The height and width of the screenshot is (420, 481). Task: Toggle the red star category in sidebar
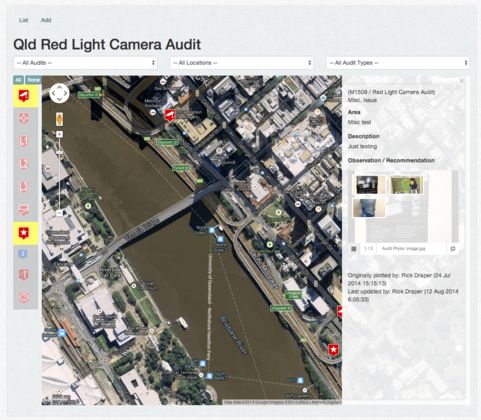[24, 233]
